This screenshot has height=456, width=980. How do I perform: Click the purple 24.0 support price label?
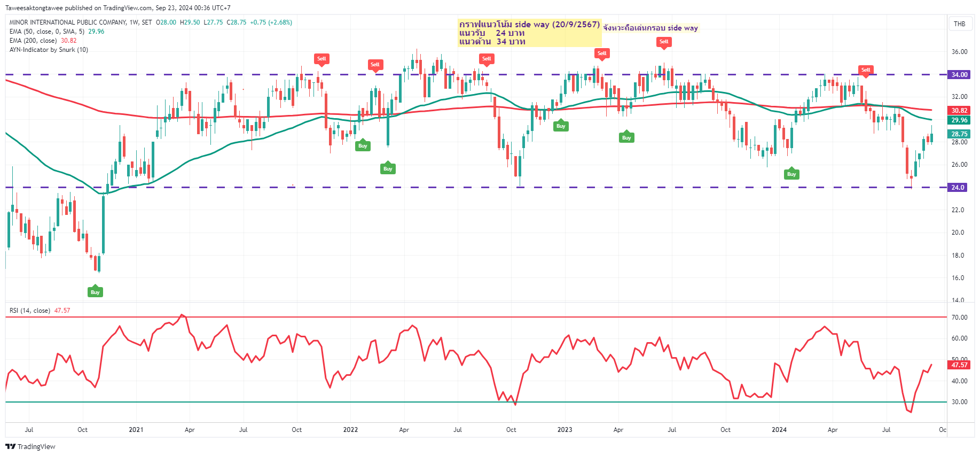pos(958,188)
